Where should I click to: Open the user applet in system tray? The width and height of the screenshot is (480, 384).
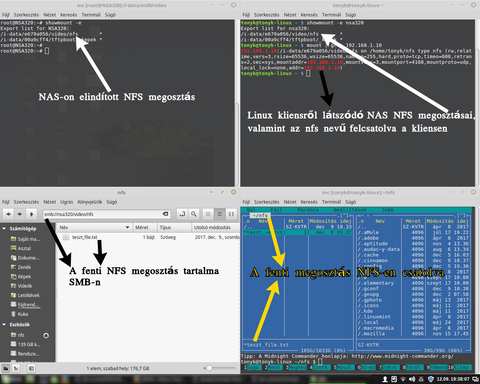point(385,379)
